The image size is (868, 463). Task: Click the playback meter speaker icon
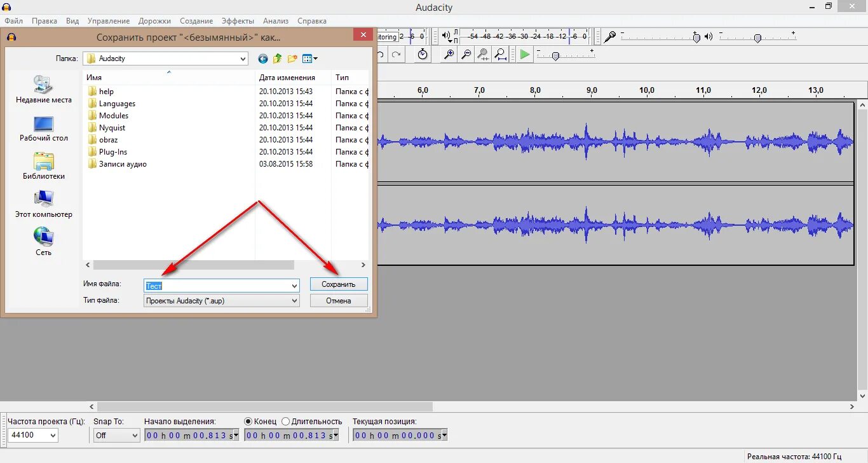446,36
